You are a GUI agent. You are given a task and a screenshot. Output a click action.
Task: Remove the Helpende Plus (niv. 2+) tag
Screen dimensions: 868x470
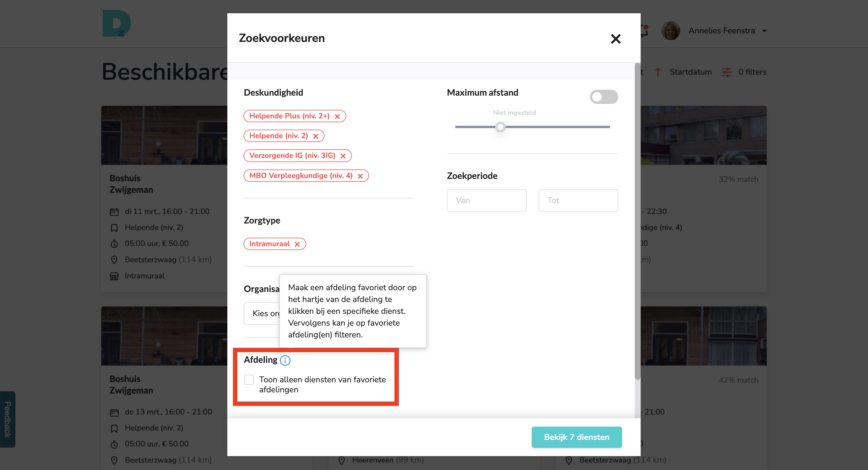coord(337,116)
